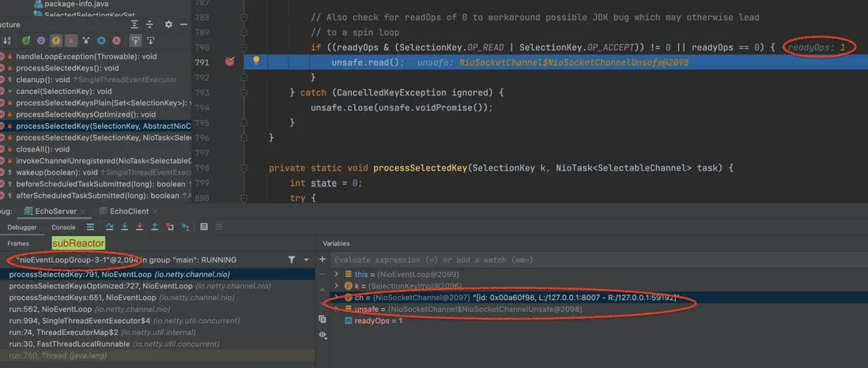
Task: Expand the 'ch' NioSocketChannel variable
Action: 337,297
